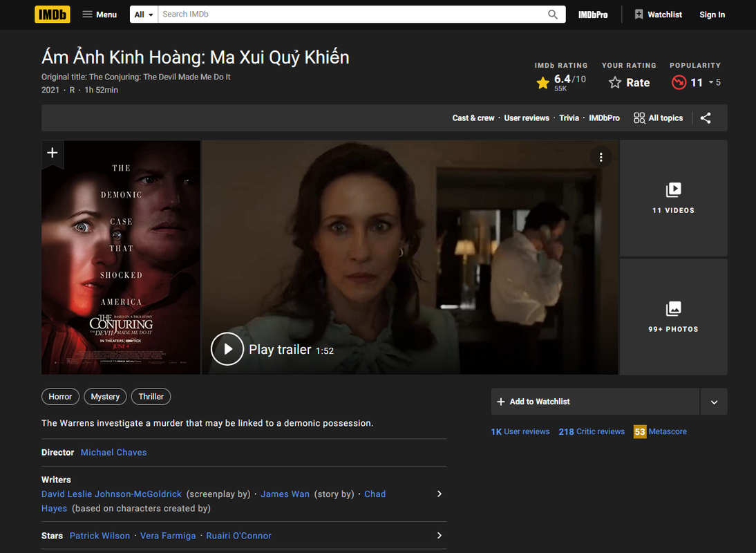Open the Metascore link
756x553 pixels.
point(668,431)
